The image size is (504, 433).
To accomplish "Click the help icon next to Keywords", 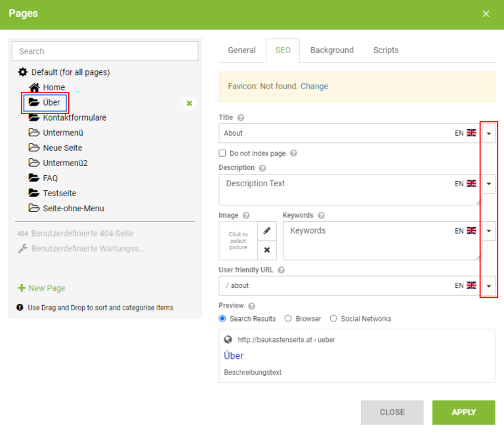I will point(321,215).
